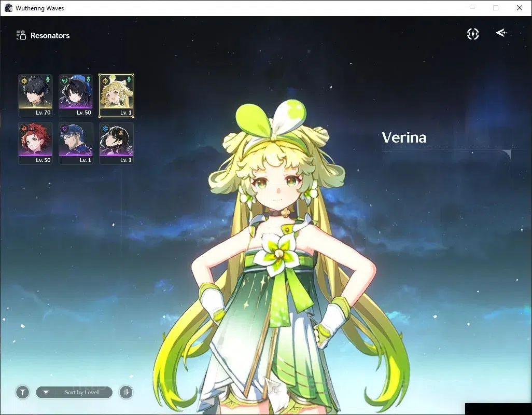Toggle ascending/descending sort order
The width and height of the screenshot is (532, 415).
[x=126, y=393]
